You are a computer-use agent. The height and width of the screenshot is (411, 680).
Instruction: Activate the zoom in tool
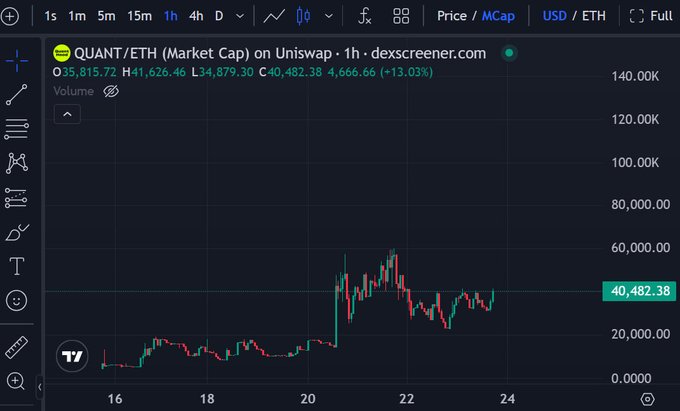tap(16, 382)
